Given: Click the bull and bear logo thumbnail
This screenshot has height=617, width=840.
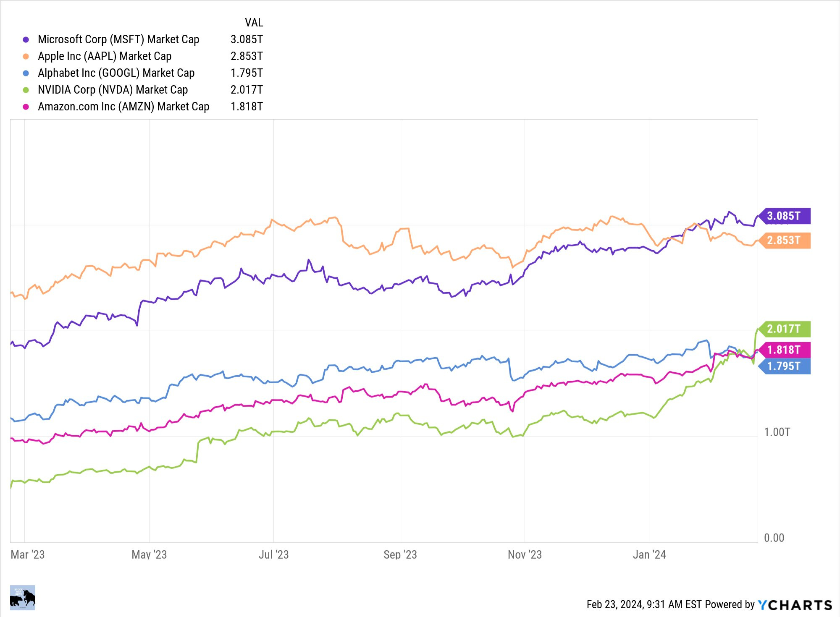Looking at the screenshot, I should [x=23, y=597].
